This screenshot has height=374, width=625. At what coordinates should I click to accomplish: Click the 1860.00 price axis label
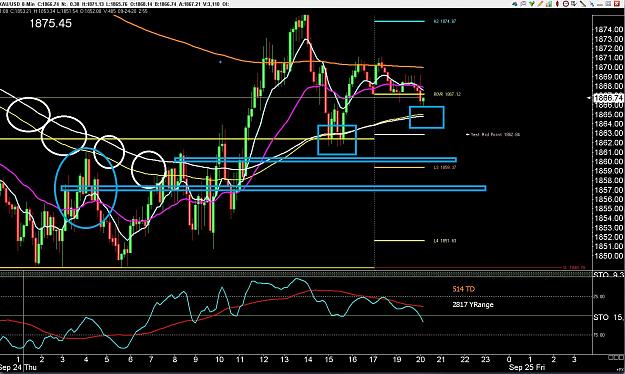[608, 162]
